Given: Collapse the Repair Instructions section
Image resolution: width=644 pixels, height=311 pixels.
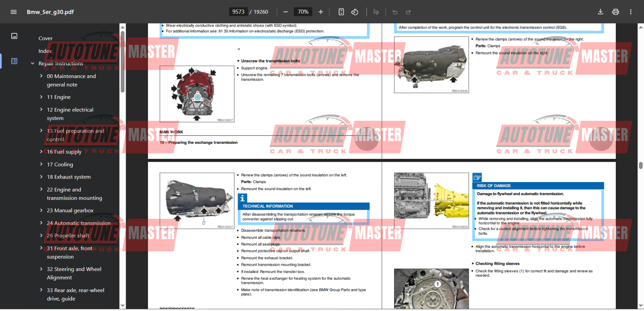Looking at the screenshot, I should pos(33,63).
